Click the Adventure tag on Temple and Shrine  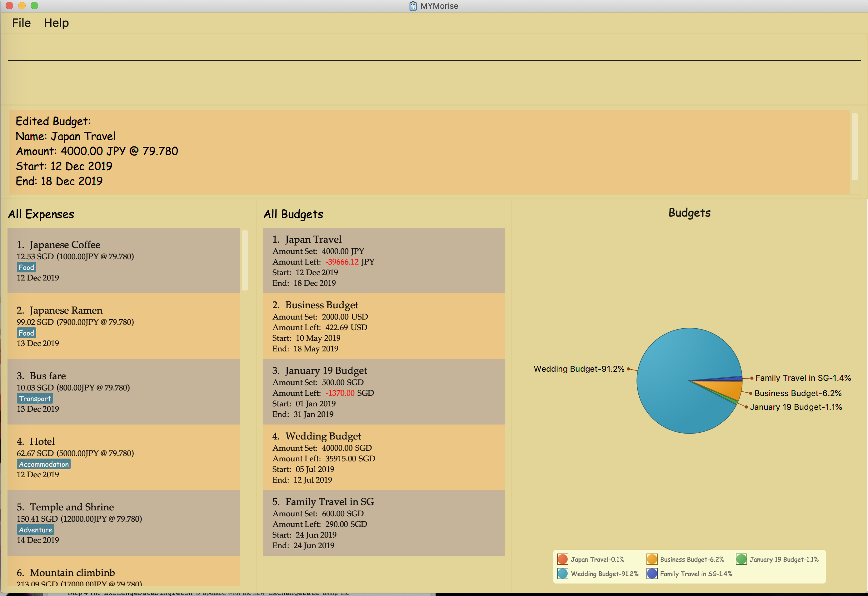36,529
